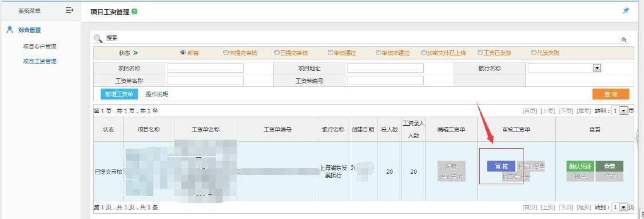Screen dimensions: 644x219
Task: Select the 审核未通过 status radio button
Action: pyautogui.click(x=378, y=53)
